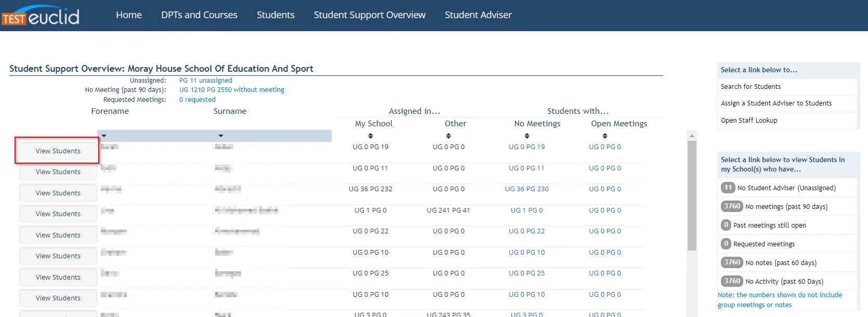This screenshot has height=317, width=868.
Task: Click View Students for the UG 0 PG 19 row
Action: [x=58, y=151]
